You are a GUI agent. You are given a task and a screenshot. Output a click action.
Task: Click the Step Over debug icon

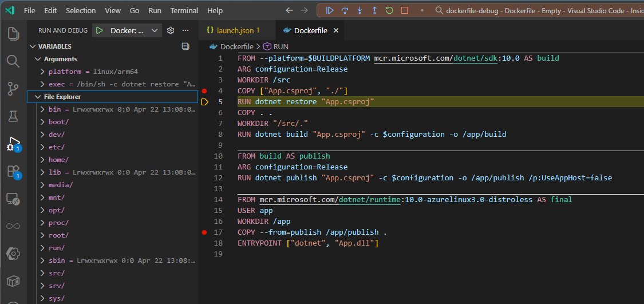point(345,10)
